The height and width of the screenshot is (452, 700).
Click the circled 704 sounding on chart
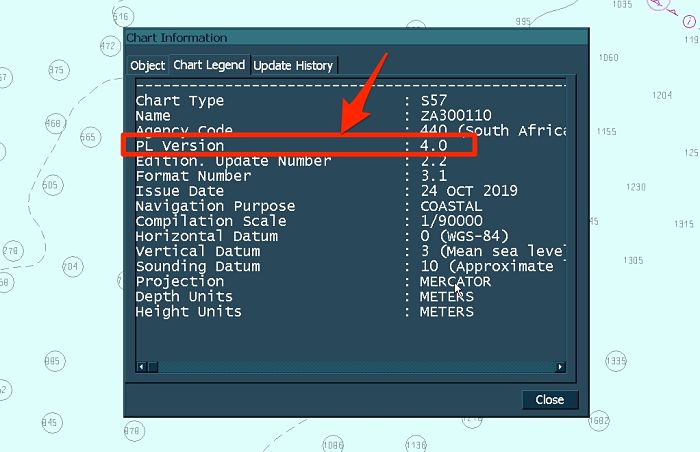point(70,267)
